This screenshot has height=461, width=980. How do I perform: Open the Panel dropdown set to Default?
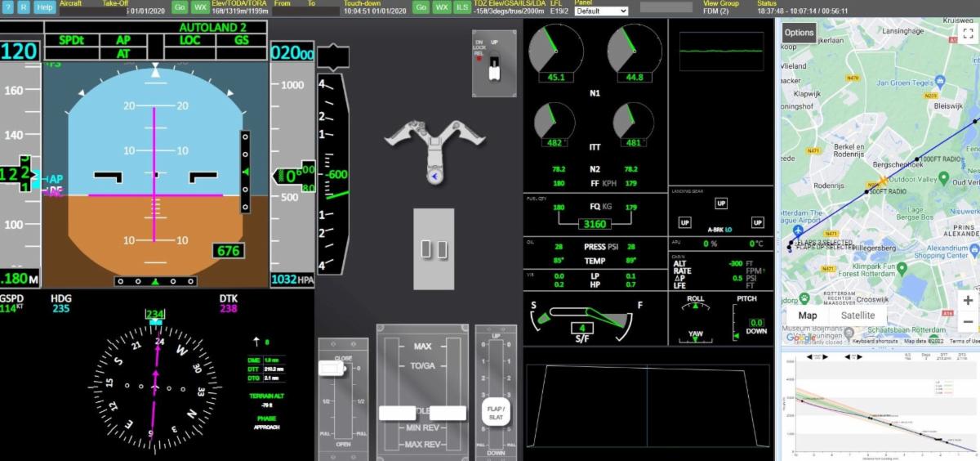point(601,11)
